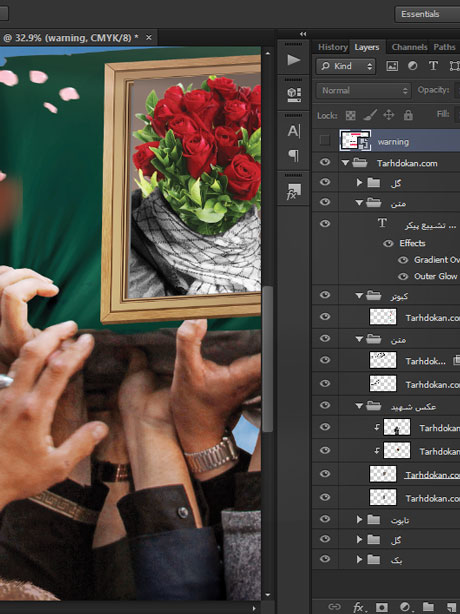The image size is (460, 614).
Task: Click the 'warning' layer name
Action: (393, 142)
